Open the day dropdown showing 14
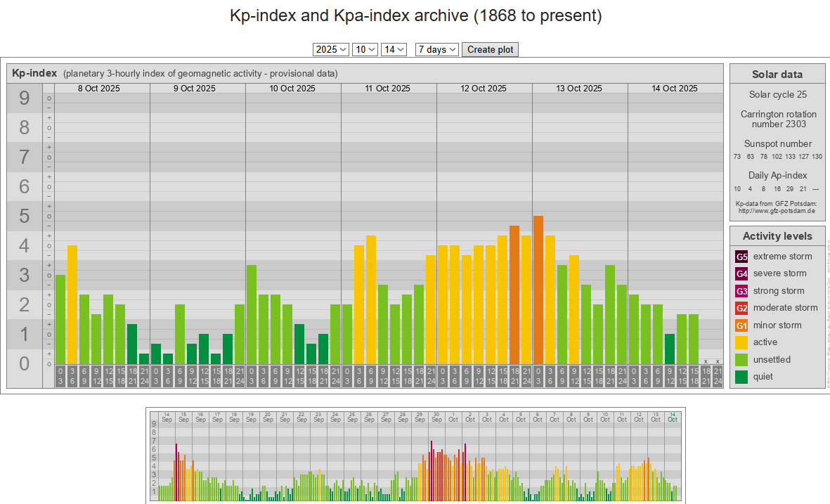 tap(394, 49)
